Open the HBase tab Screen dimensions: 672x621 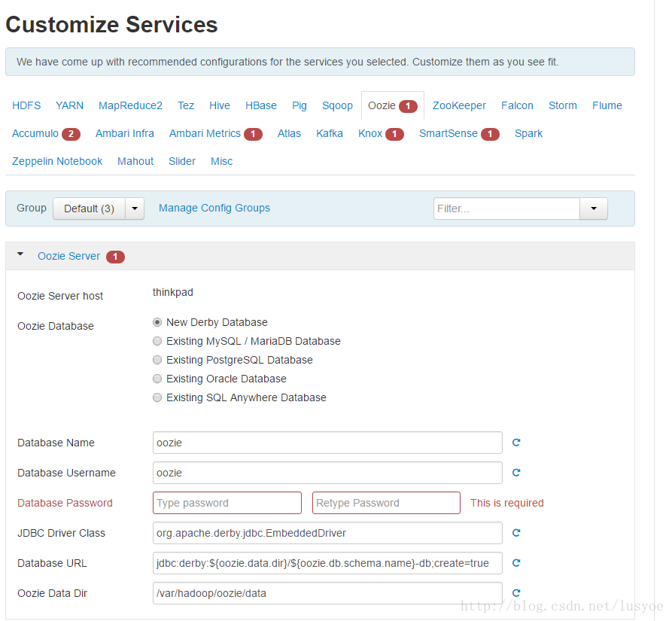261,105
